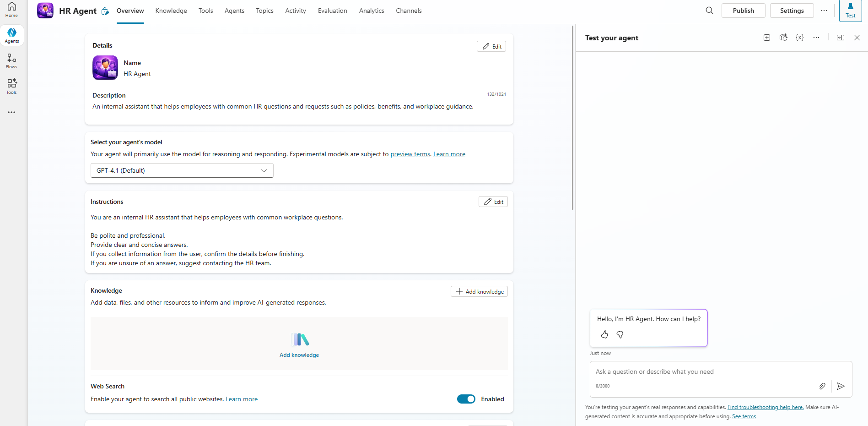The width and height of the screenshot is (868, 426).
Task: Click the 'Just now' timestamp
Action: (600, 353)
